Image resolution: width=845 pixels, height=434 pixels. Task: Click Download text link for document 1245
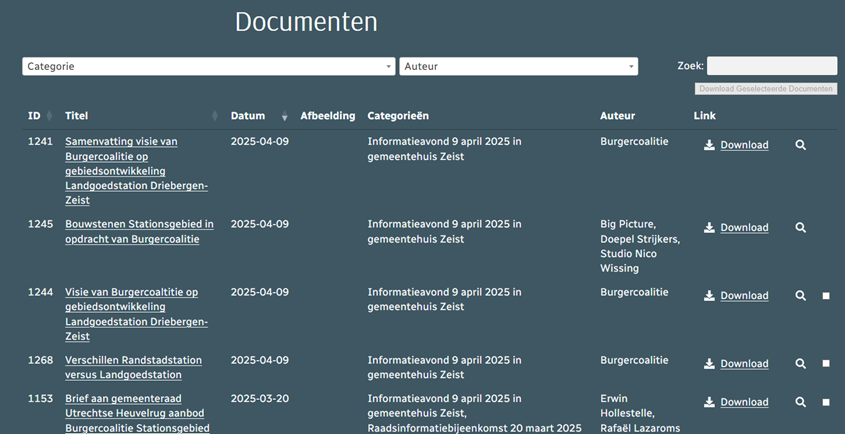pos(744,228)
